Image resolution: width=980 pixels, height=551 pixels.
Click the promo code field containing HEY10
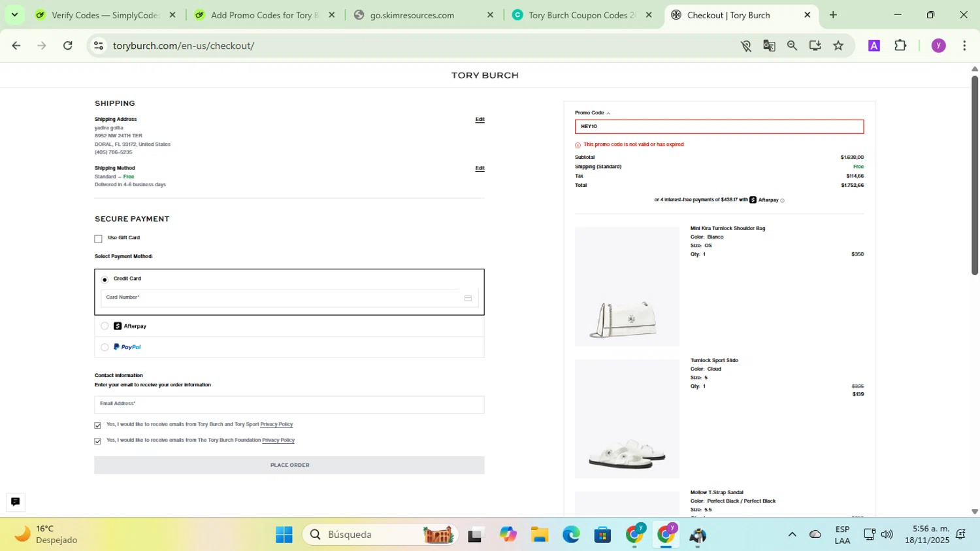point(719,126)
